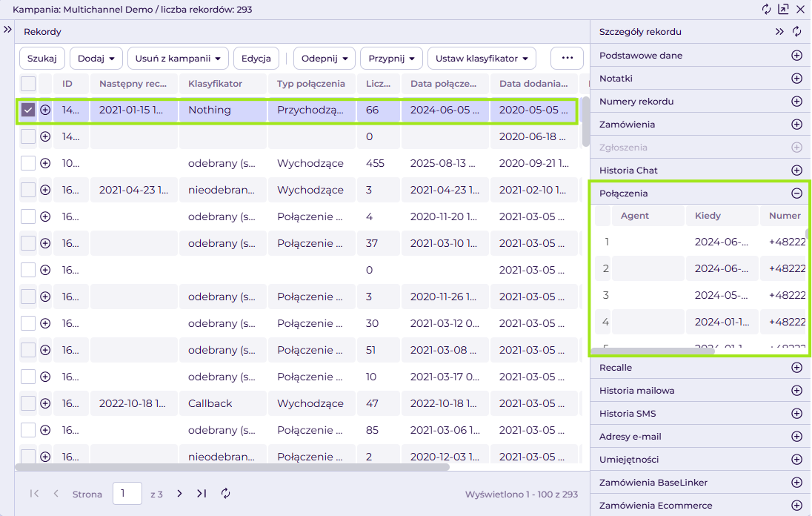This screenshot has height=516, width=812.
Task: Sort by Data dodania column header
Action: (533, 84)
